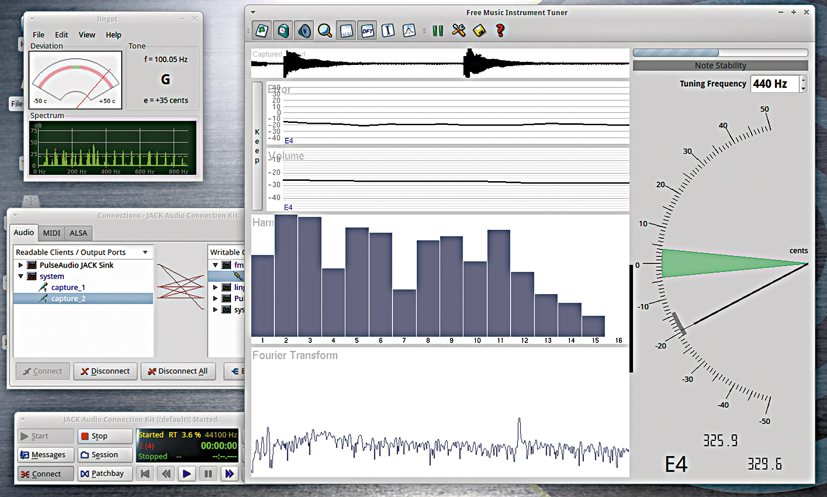Screen dimensions: 827x497
Task: Open the Session menu button in JACK
Action: click(105, 455)
